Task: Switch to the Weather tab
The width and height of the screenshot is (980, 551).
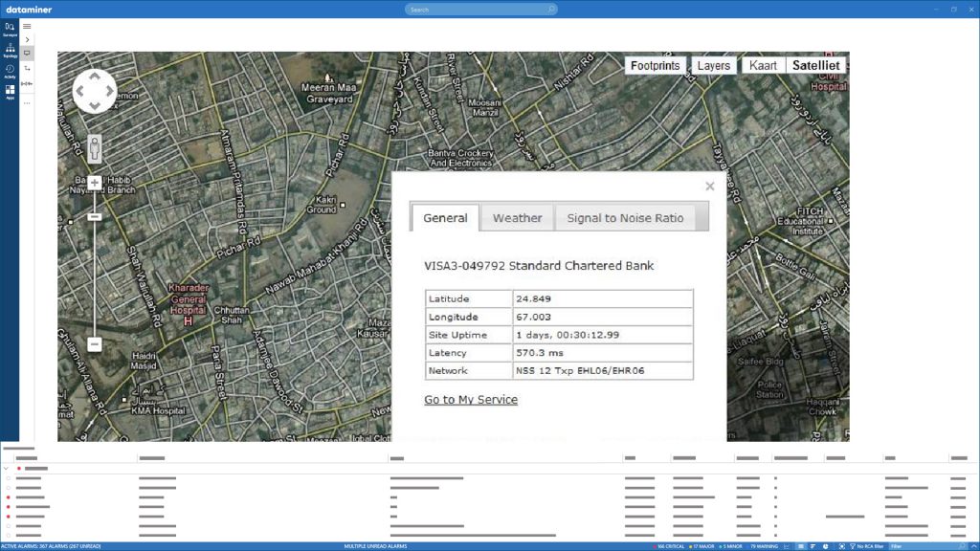Action: [517, 218]
